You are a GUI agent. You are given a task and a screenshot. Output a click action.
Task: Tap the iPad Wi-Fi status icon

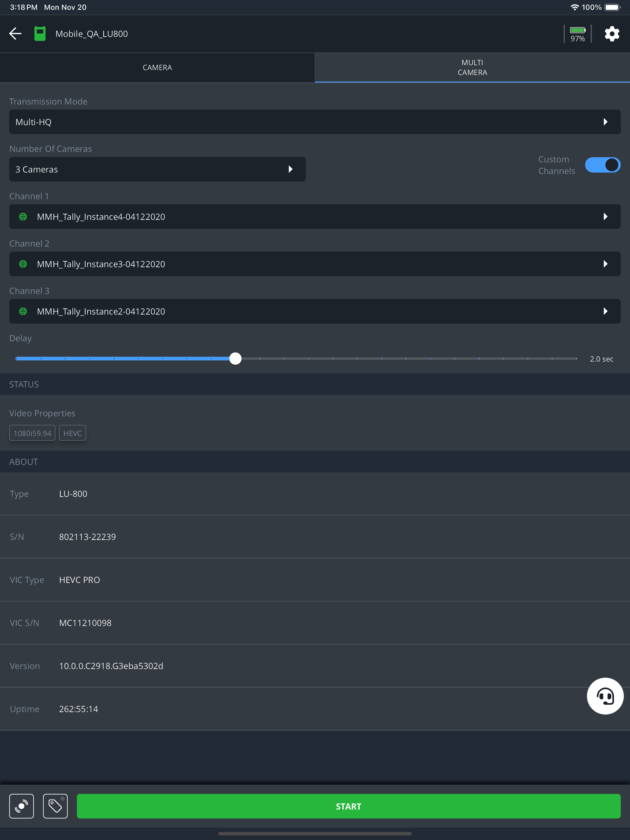point(575,7)
